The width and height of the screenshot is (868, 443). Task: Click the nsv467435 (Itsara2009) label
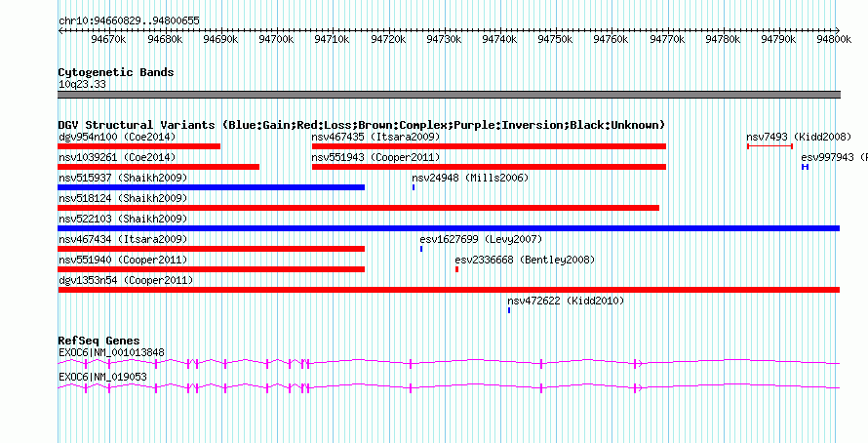point(375,137)
